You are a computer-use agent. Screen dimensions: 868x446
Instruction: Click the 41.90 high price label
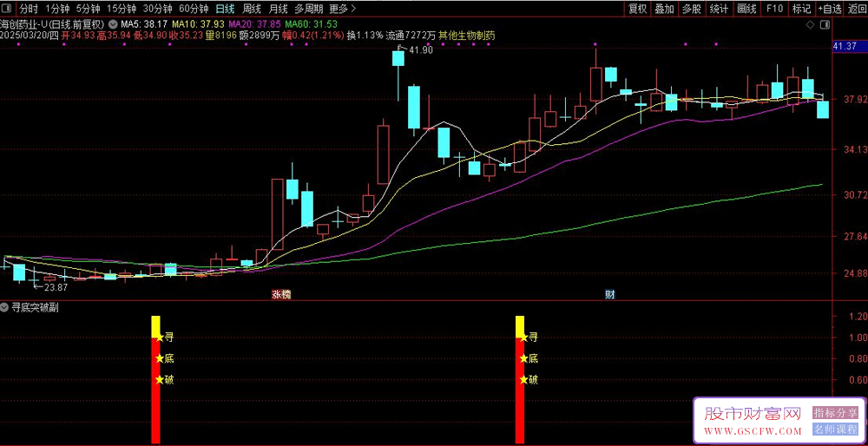421,50
